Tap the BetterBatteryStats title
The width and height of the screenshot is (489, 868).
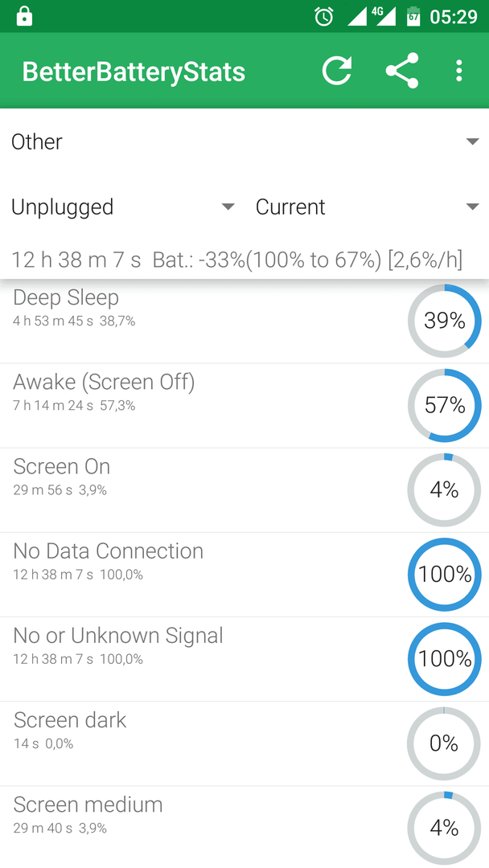(134, 72)
